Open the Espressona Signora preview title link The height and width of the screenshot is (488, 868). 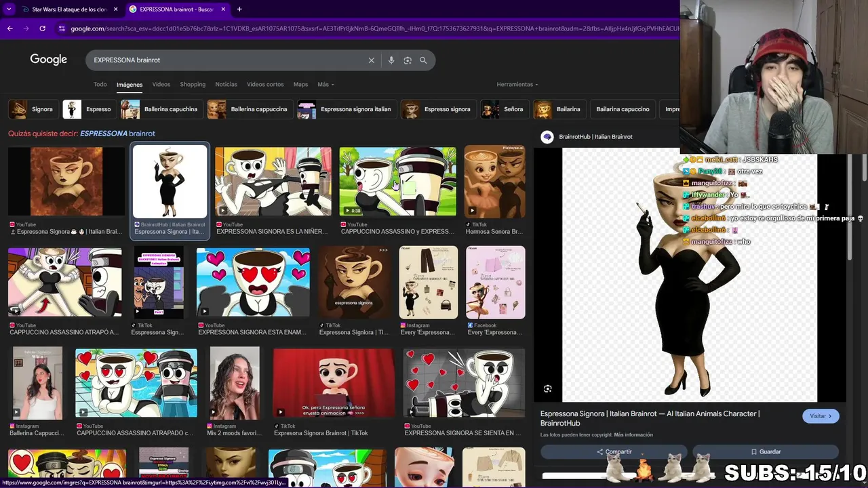pyautogui.click(x=650, y=418)
